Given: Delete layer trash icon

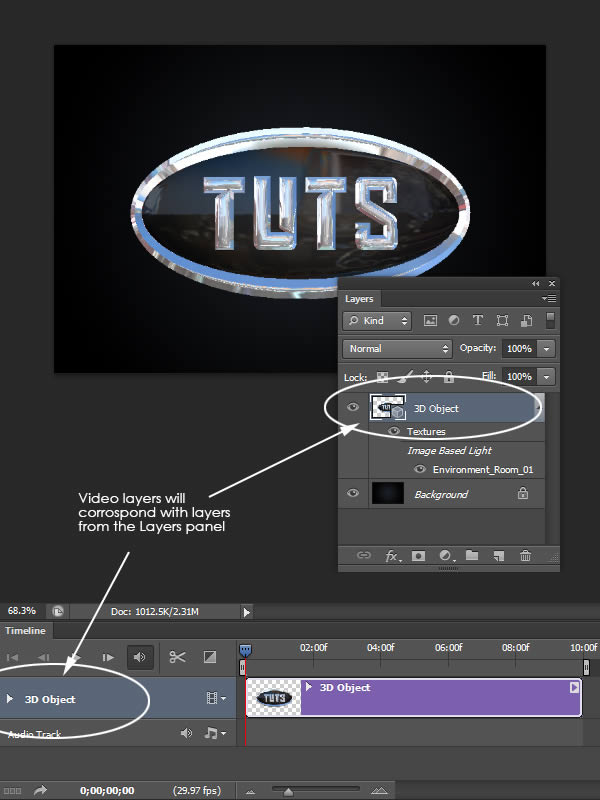Looking at the screenshot, I should coord(526,556).
